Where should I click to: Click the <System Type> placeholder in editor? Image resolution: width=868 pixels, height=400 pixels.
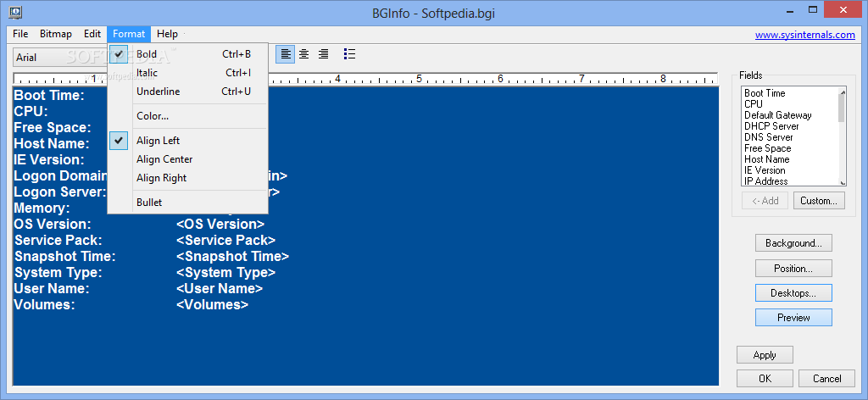click(x=225, y=272)
